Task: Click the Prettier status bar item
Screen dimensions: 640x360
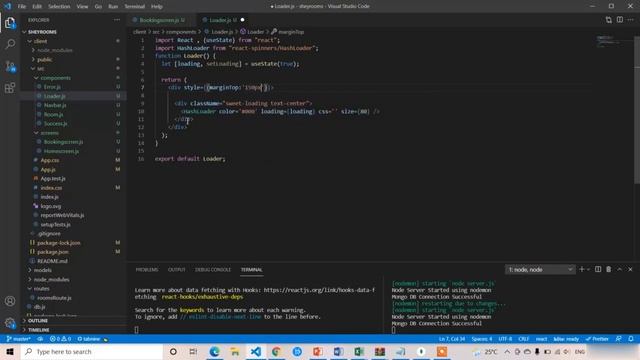Action: point(597,339)
